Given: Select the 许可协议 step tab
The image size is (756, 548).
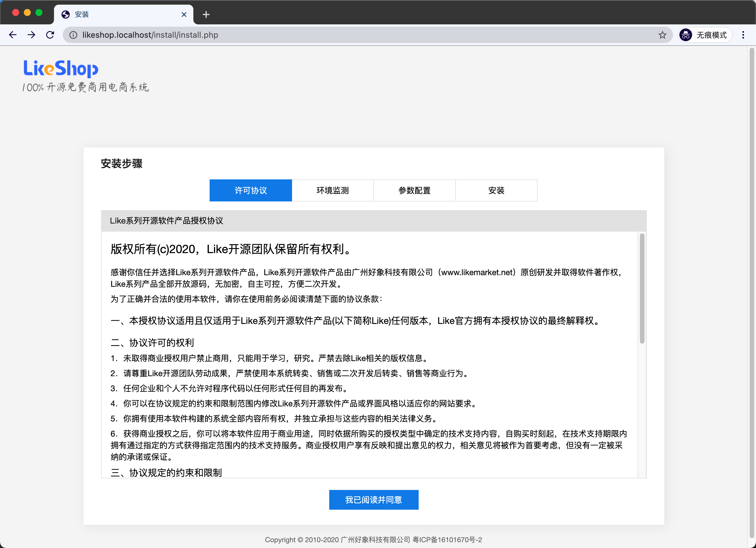Looking at the screenshot, I should (x=251, y=190).
